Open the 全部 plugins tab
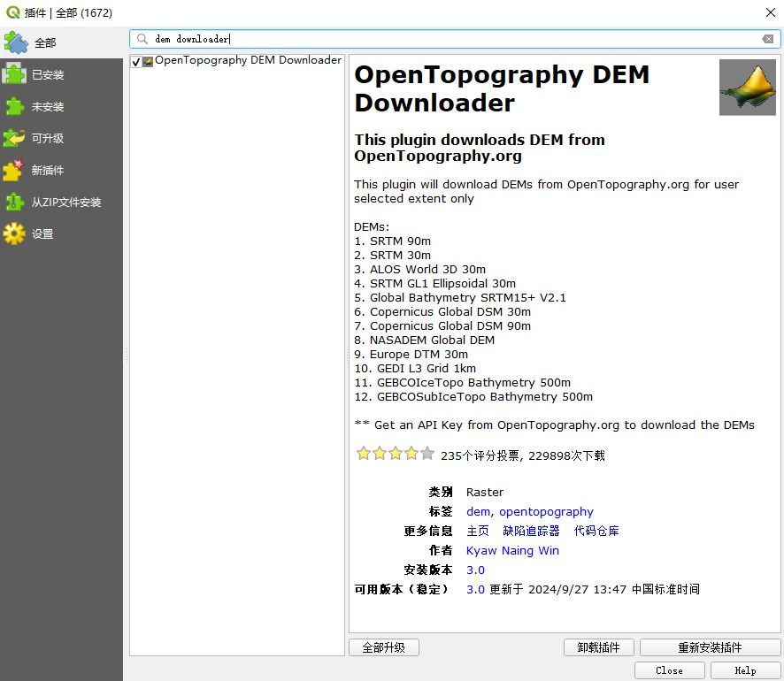 coord(62,43)
